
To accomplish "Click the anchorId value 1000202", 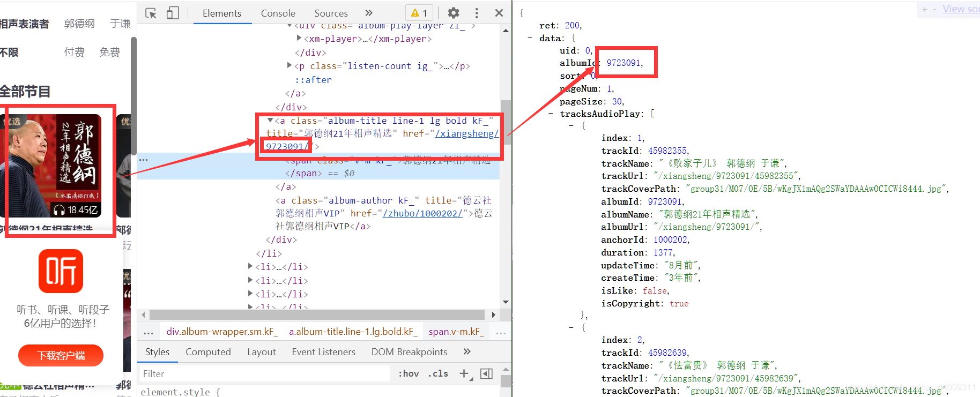I will click(671, 239).
